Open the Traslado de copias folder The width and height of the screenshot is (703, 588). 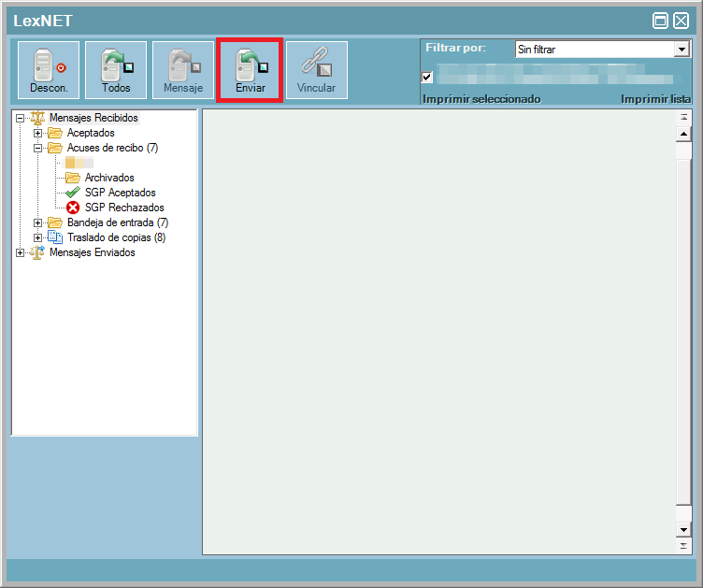click(115, 237)
